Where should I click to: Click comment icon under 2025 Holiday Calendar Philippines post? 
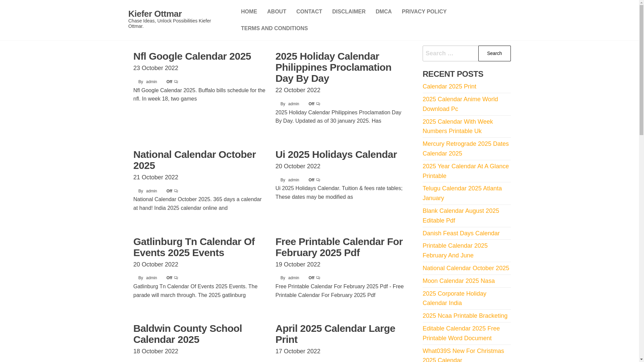(x=318, y=104)
